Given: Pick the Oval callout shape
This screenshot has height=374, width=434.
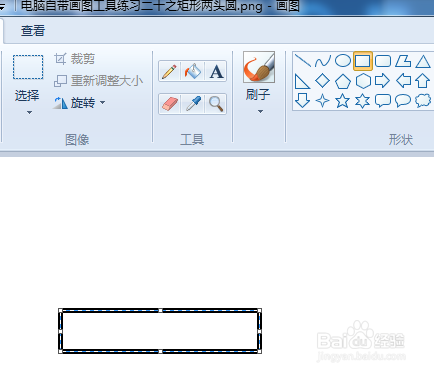Looking at the screenshot, I should pos(403,100).
